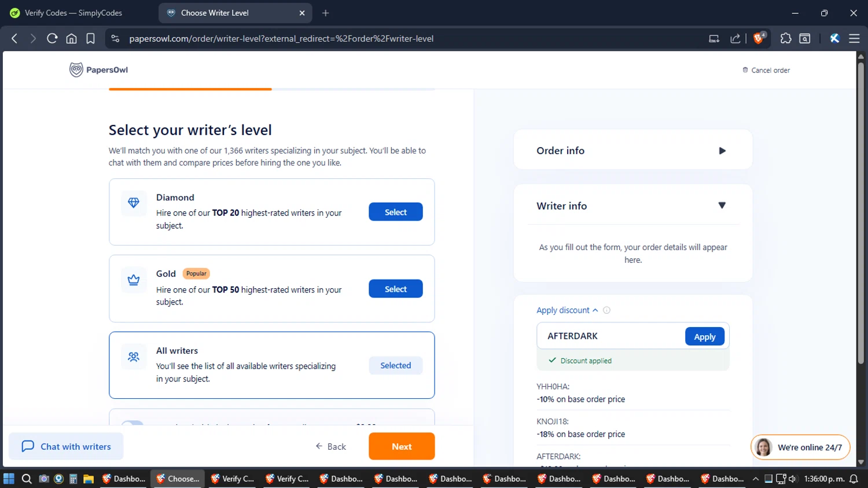The image size is (868, 488).
Task: Open the Windows Start menu
Action: tap(9, 479)
